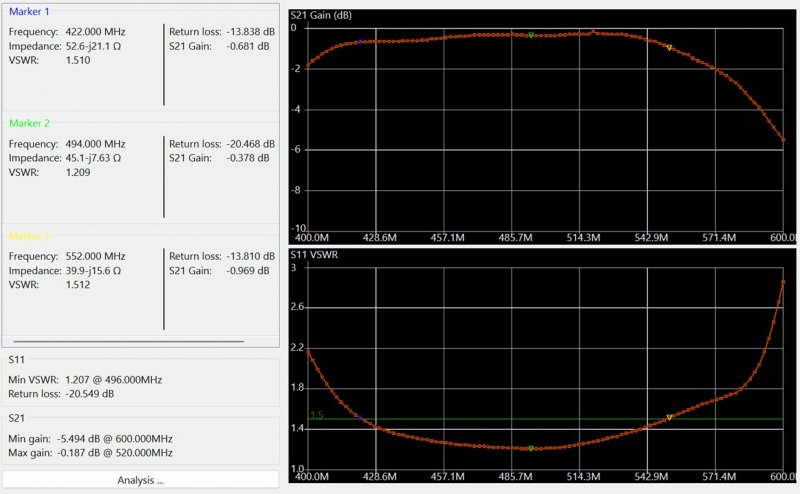
Task: Select the Marker 1 section header
Action: (29, 11)
